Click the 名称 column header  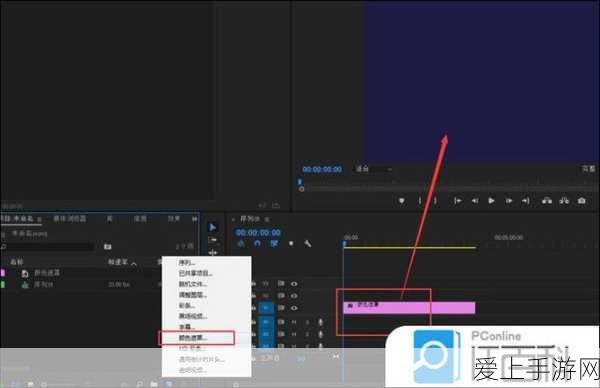click(x=16, y=262)
